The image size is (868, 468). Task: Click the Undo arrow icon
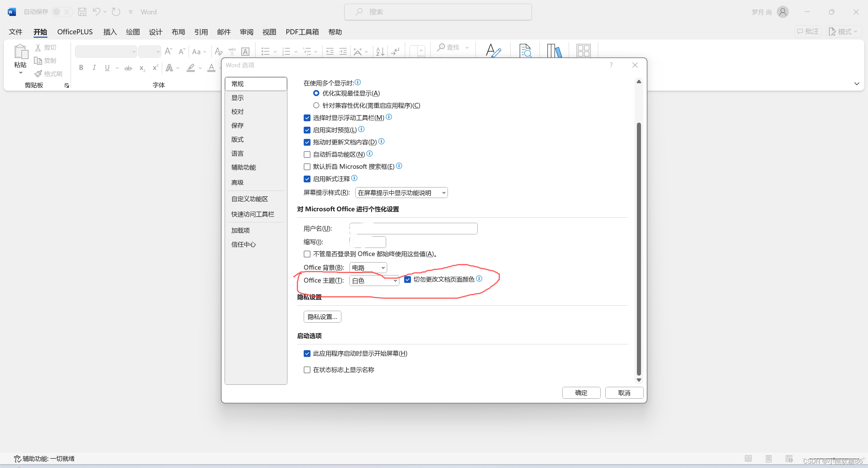[96, 12]
